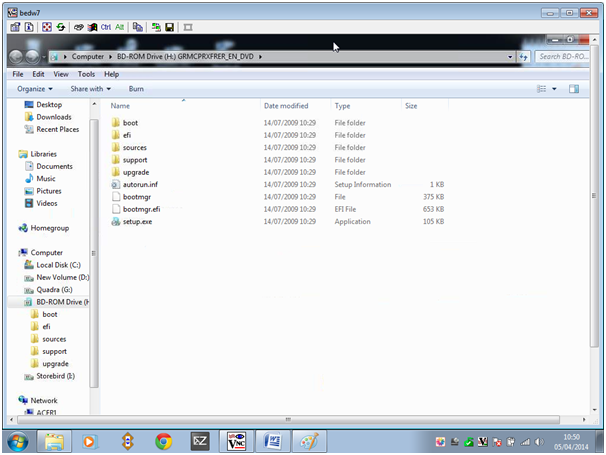Open the Tools menu

[87, 74]
